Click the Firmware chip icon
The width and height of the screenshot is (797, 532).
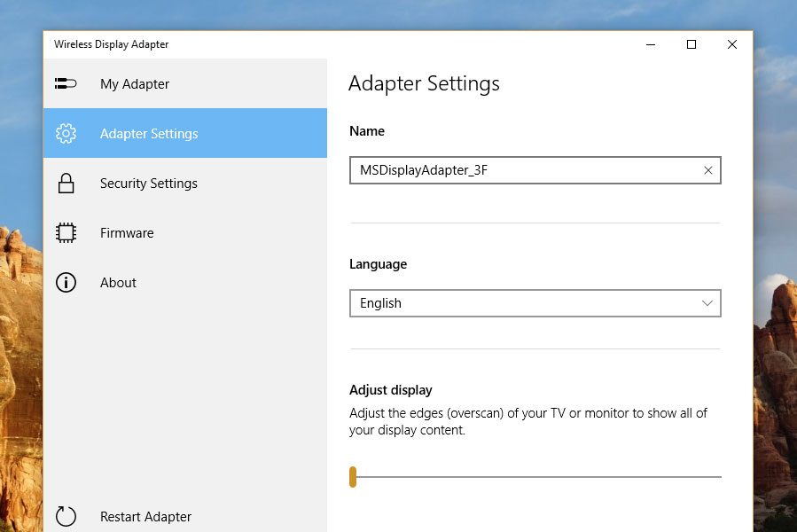tap(66, 232)
